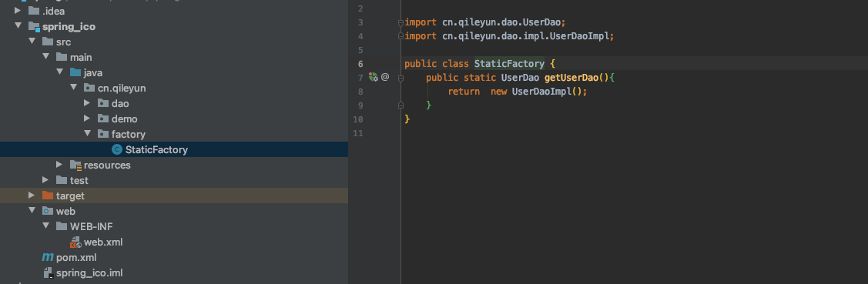
Task: Click the @ gutter marker on line 7
Action: pyautogui.click(x=385, y=77)
